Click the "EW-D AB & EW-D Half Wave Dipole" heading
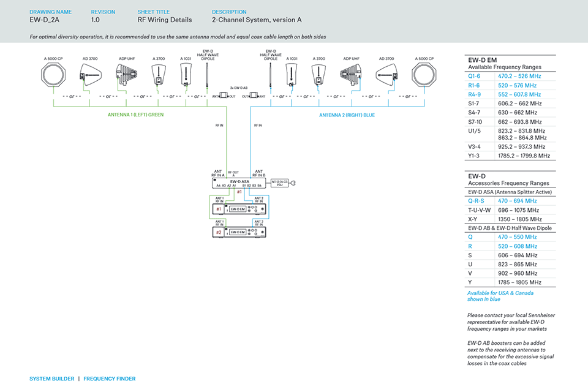 coord(510,228)
